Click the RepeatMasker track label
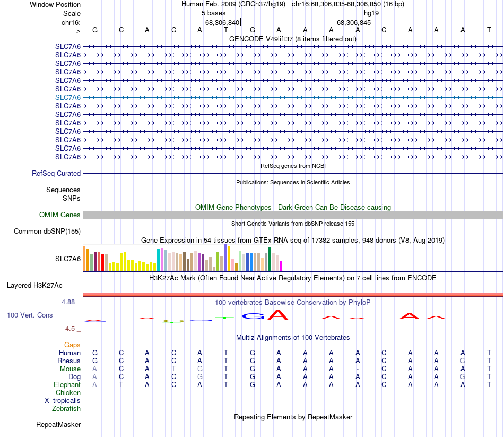This screenshot has height=437, width=504. [x=58, y=424]
